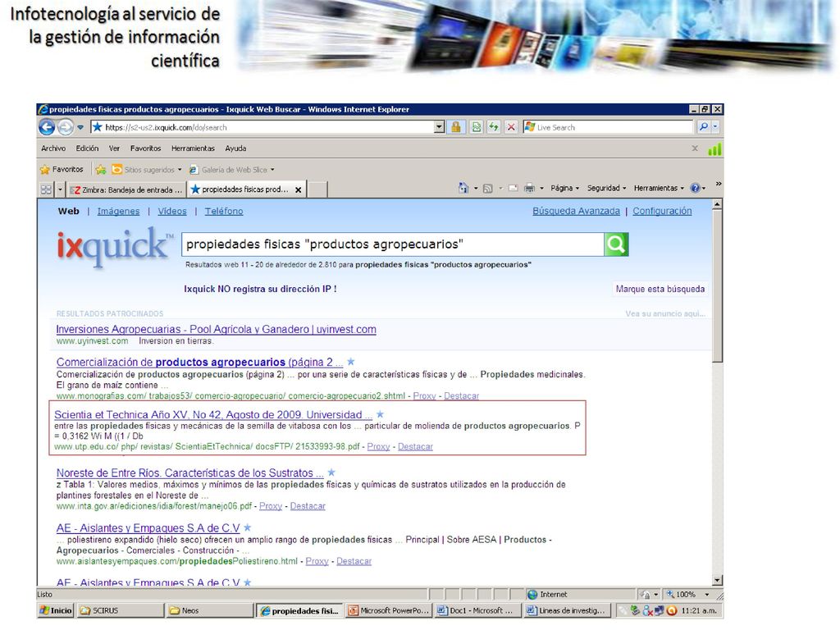
Task: Click Proxy link under utp.edu.co result
Action: (378, 446)
